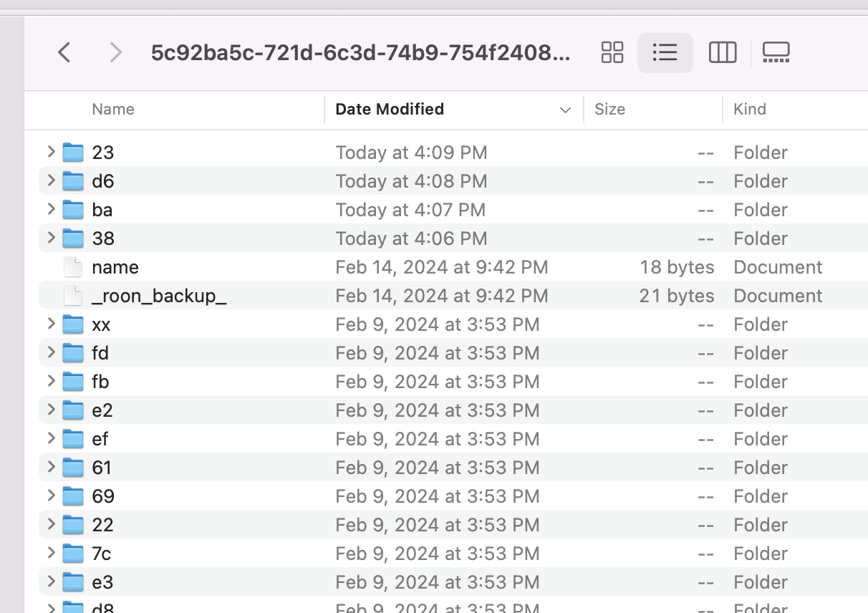This screenshot has height=613, width=868.
Task: Sort by Kind column header
Action: pyautogui.click(x=750, y=109)
